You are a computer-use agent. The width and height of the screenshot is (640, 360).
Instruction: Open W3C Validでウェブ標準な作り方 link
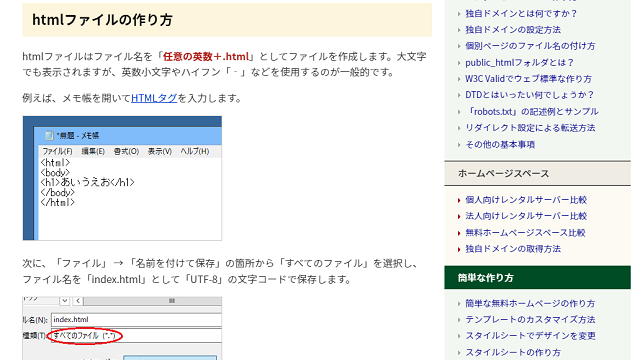[x=529, y=79]
